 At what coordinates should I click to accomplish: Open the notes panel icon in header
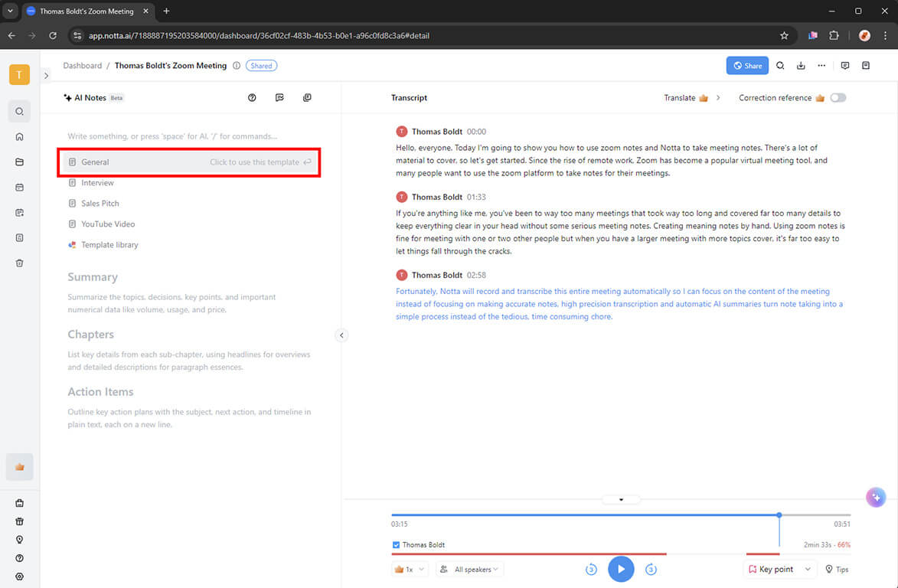pyautogui.click(x=866, y=66)
